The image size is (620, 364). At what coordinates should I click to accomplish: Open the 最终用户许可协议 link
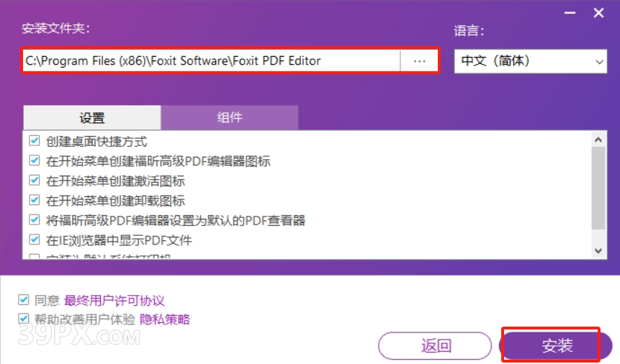(114, 301)
